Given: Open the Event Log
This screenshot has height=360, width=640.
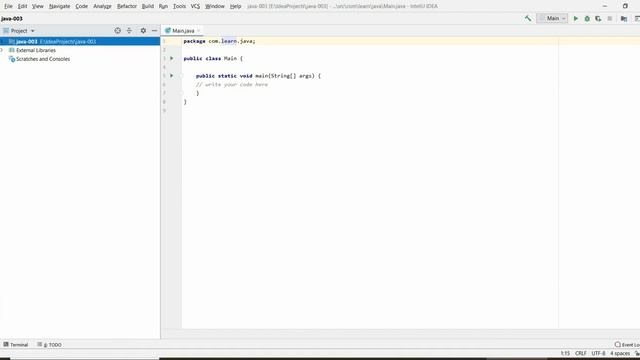Looking at the screenshot, I should click(627, 344).
